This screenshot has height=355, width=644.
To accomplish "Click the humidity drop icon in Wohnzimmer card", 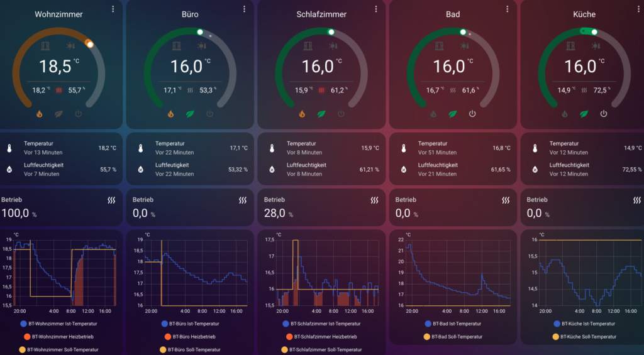I will pos(9,170).
